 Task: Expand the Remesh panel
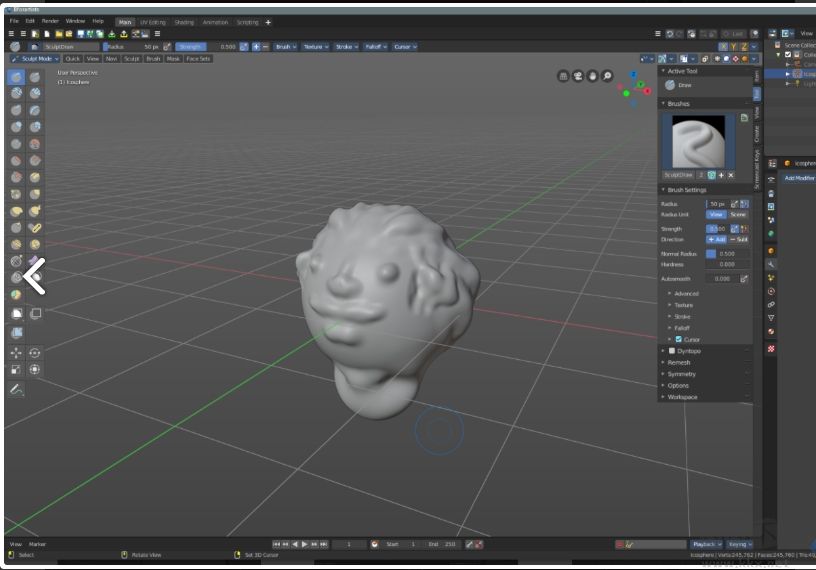[679, 362]
